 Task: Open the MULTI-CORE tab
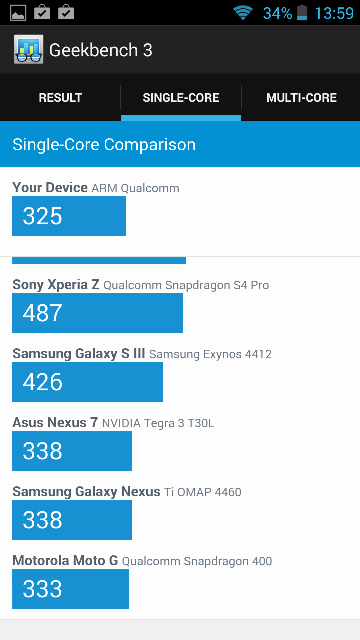pyautogui.click(x=301, y=98)
